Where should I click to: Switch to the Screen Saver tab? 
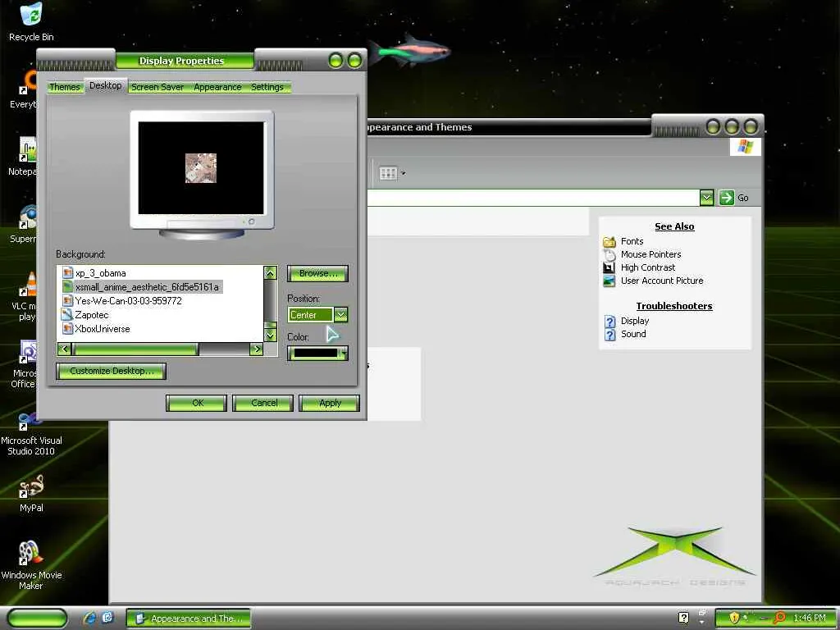[x=157, y=87]
